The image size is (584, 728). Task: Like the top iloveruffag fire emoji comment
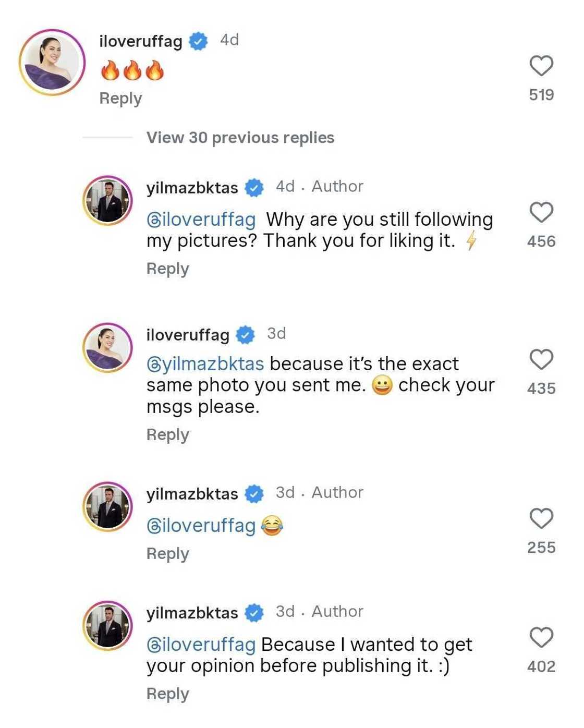pos(541,66)
